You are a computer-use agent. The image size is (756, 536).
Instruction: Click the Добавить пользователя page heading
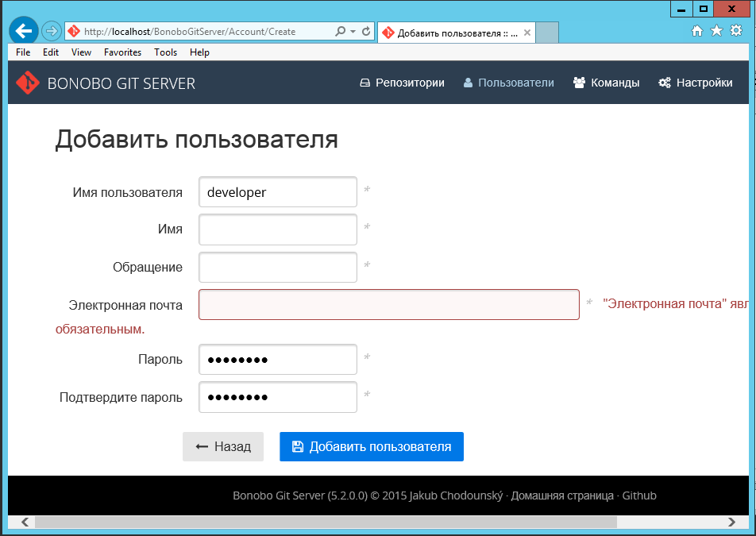pos(196,139)
